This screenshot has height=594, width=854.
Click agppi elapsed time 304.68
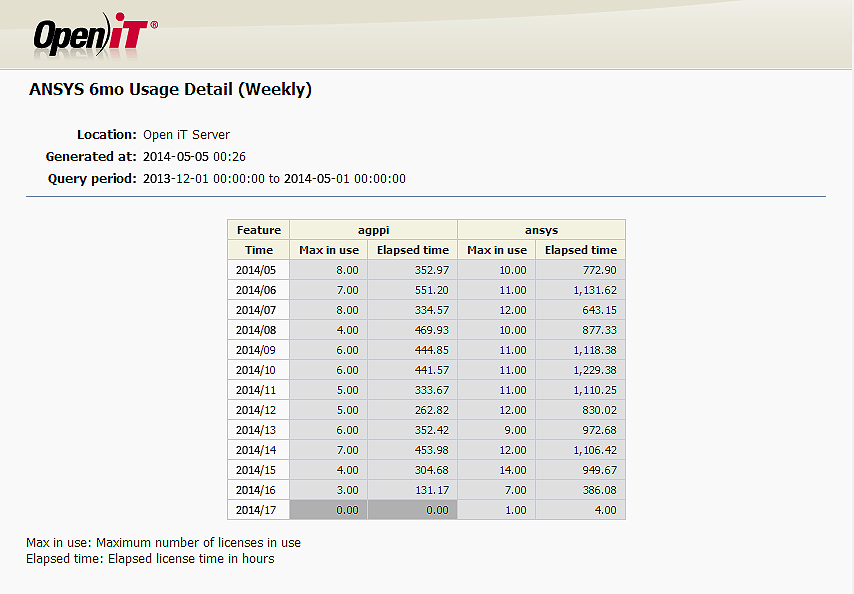(x=413, y=470)
